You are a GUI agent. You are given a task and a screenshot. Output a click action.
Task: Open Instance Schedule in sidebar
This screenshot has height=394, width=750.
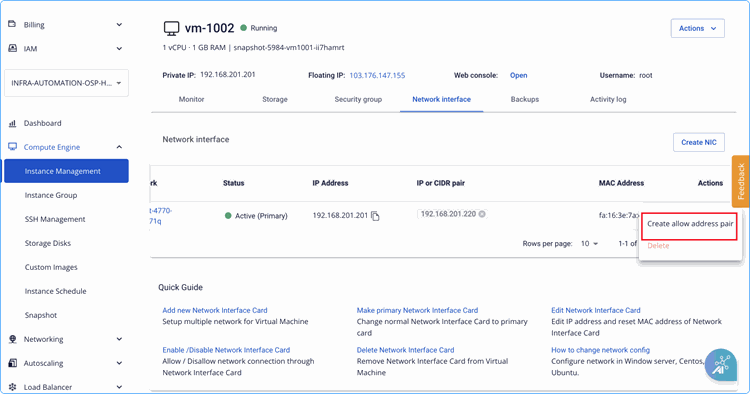[x=55, y=291]
